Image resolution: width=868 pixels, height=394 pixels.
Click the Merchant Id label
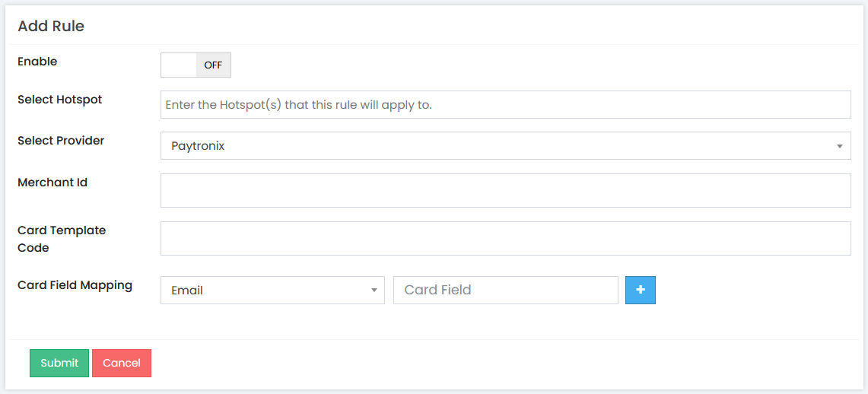[x=52, y=182]
